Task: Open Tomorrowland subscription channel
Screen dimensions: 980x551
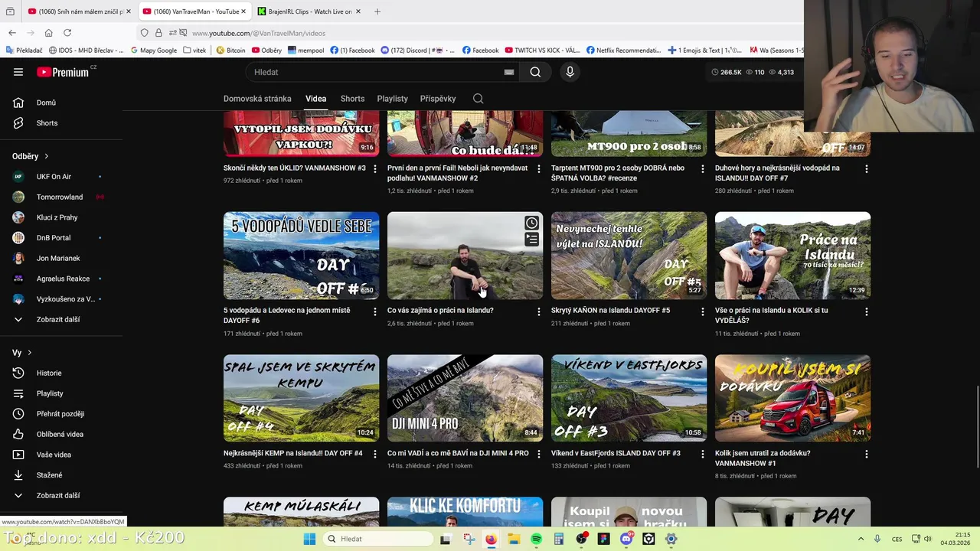Action: click(x=61, y=197)
